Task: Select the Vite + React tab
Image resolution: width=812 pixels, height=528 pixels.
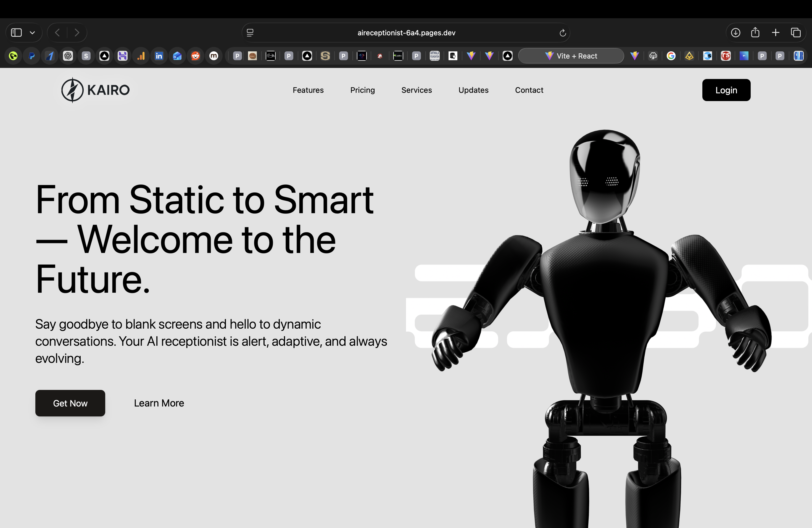Action: pyautogui.click(x=571, y=56)
